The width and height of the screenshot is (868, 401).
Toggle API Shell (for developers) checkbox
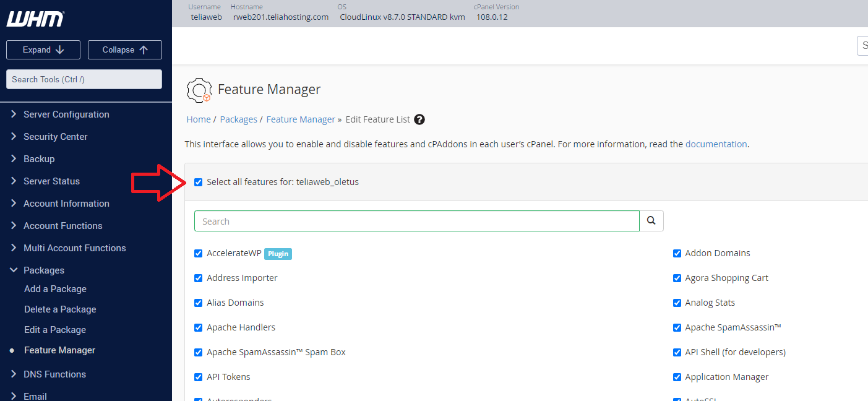677,352
